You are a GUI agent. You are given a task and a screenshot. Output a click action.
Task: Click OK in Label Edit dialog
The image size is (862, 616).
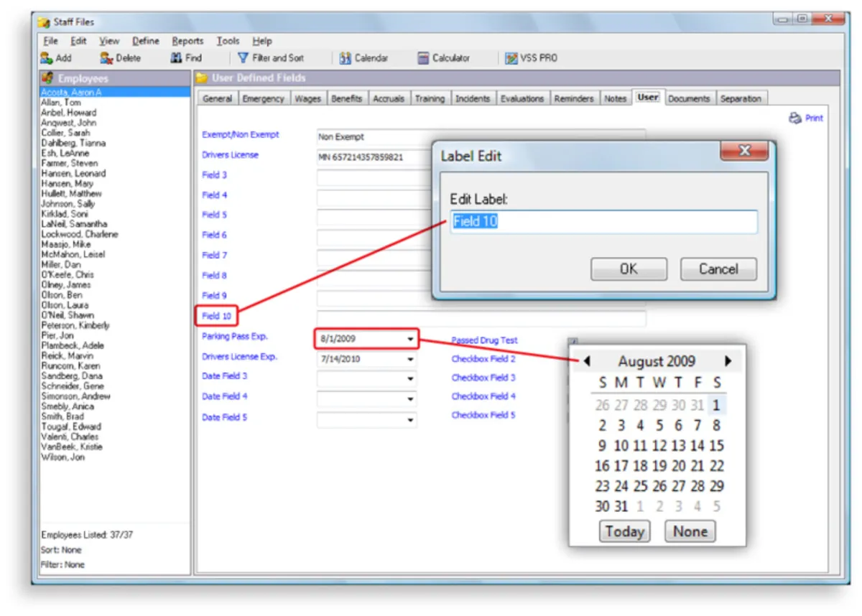[629, 269]
